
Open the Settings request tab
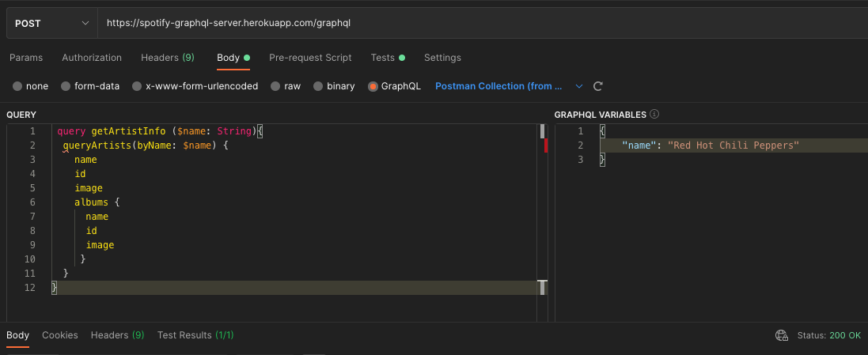tap(442, 58)
